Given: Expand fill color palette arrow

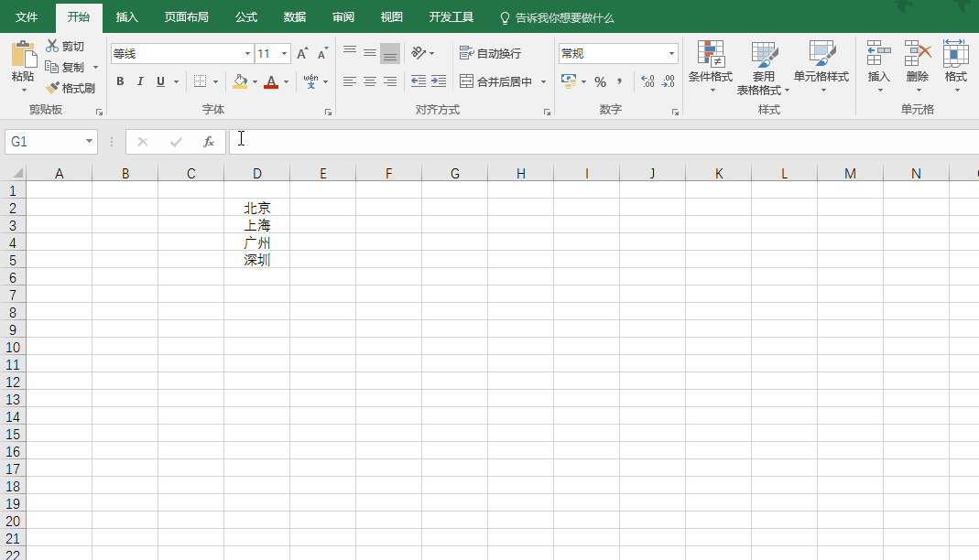Looking at the screenshot, I should tap(255, 81).
